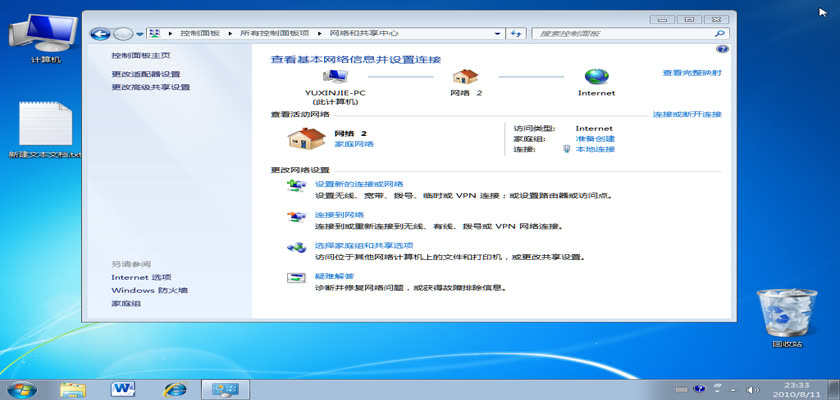Expand the recent pages dropdown next to Forward
Viewport: 840px width, 400px height.
[140, 34]
